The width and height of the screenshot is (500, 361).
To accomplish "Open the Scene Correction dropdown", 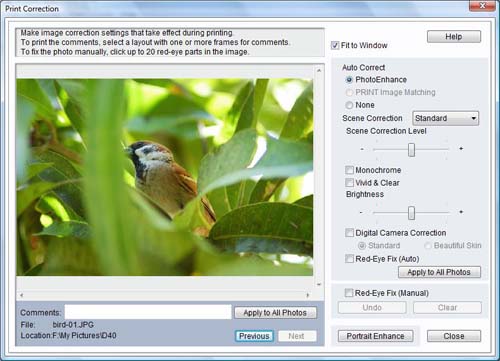I will (445, 118).
